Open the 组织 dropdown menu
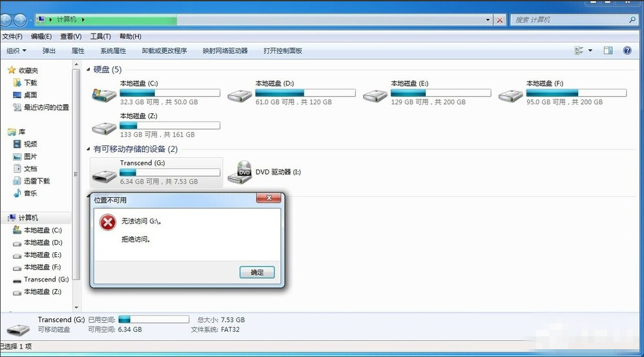The height and width of the screenshot is (357, 644). 17,50
